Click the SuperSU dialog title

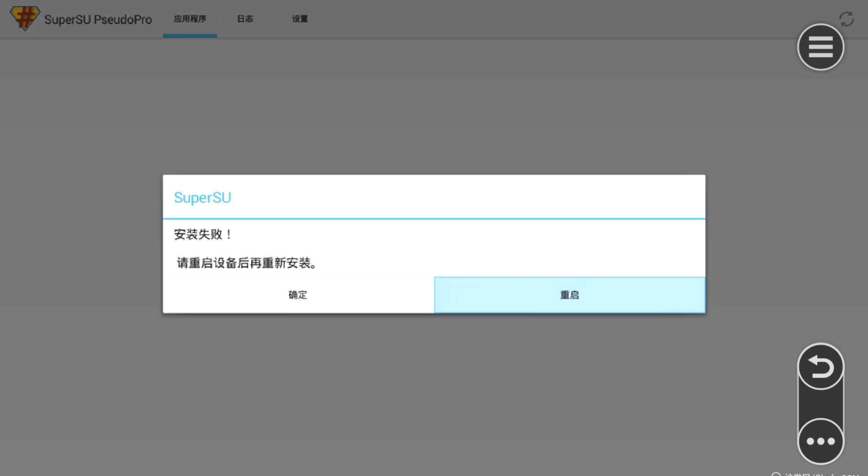(x=202, y=198)
